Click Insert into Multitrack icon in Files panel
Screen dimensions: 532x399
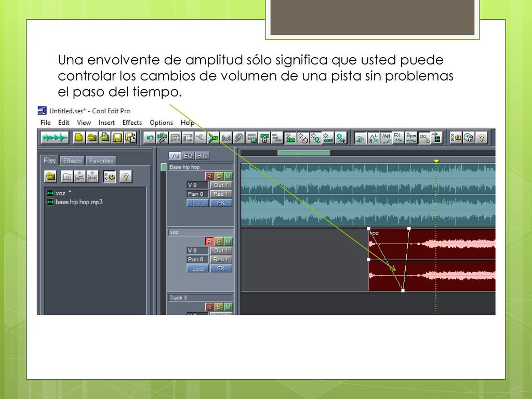79,177
